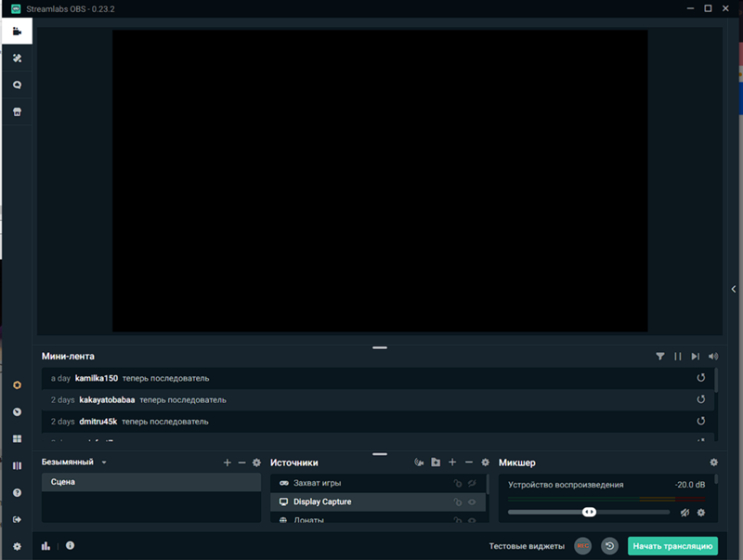Click the divider handle above Мини-лента
The width and height of the screenshot is (743, 560).
click(x=380, y=347)
